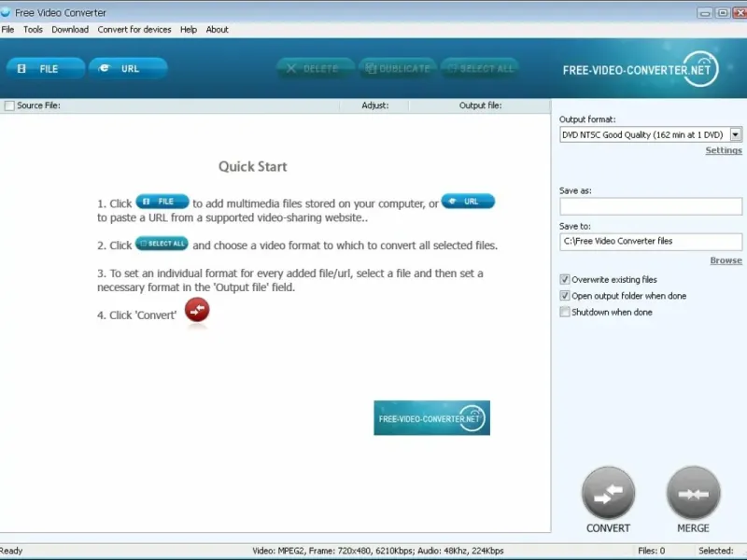
Task: Open the Tools menu
Action: (33, 30)
